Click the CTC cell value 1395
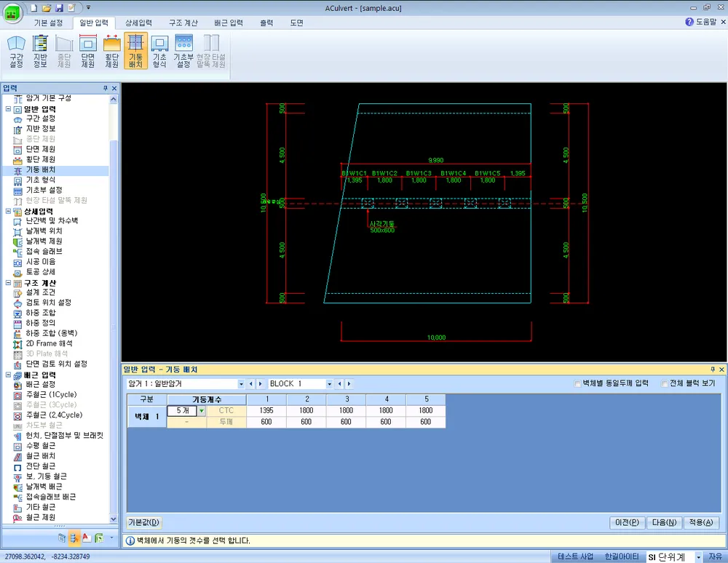The width and height of the screenshot is (728, 563). click(x=266, y=410)
